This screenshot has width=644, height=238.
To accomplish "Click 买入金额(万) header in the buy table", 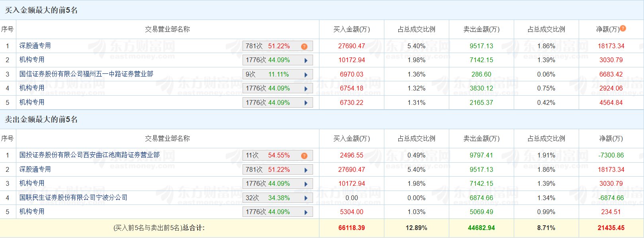I will [x=351, y=30].
